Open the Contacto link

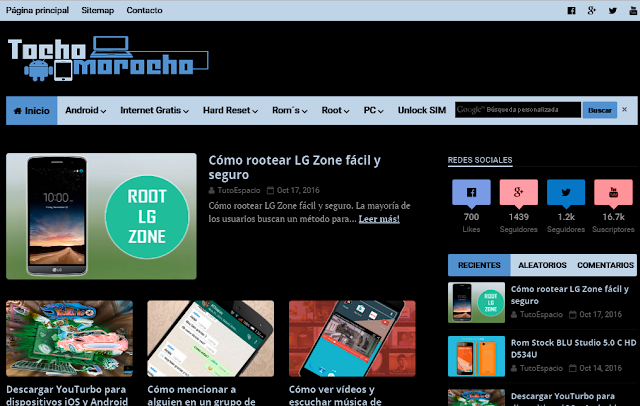point(144,10)
